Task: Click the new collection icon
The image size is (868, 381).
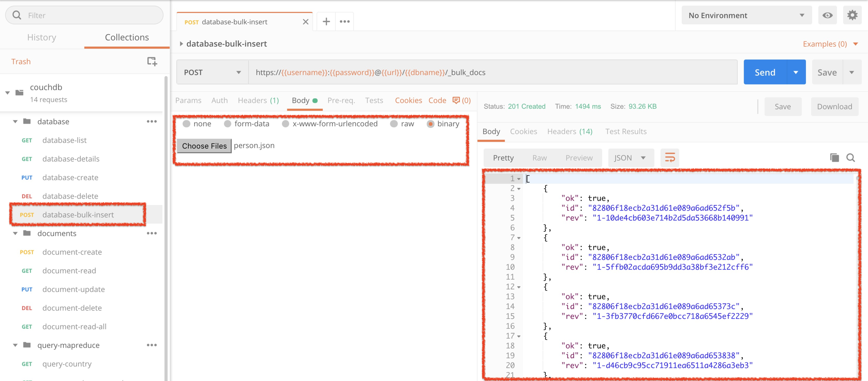Action: [x=152, y=61]
